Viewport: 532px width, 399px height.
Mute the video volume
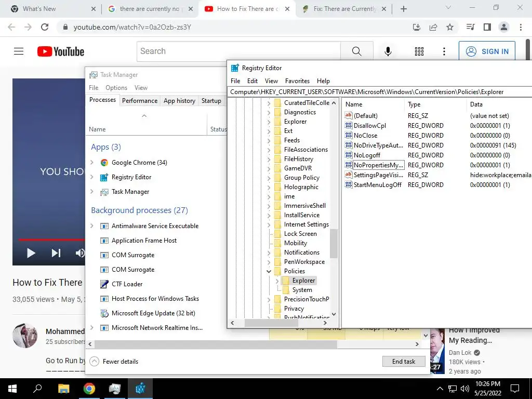click(80, 253)
